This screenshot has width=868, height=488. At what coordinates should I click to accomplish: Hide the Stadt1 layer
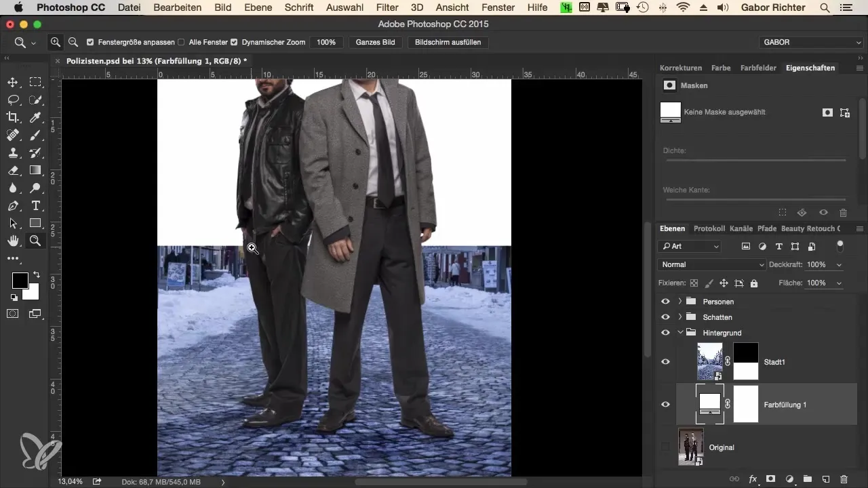click(x=665, y=362)
